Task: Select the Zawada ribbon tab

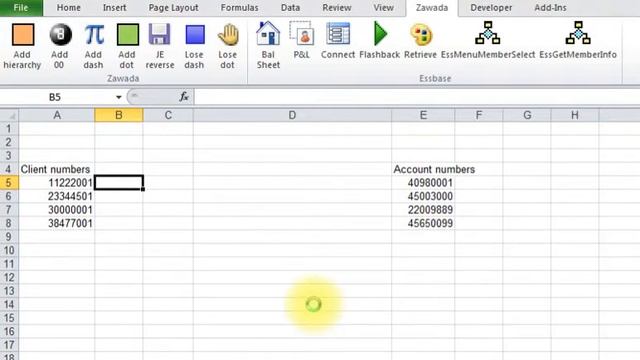Action: tap(432, 8)
